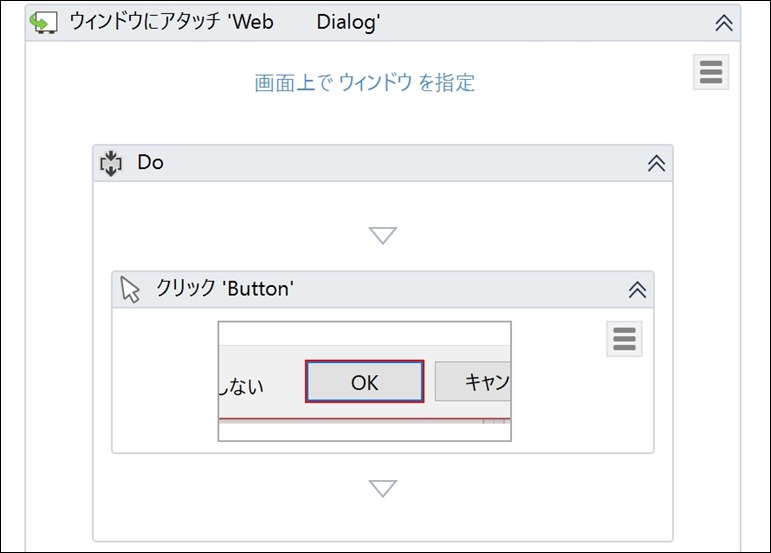Collapse the クリック 'Button' activity

point(637,290)
